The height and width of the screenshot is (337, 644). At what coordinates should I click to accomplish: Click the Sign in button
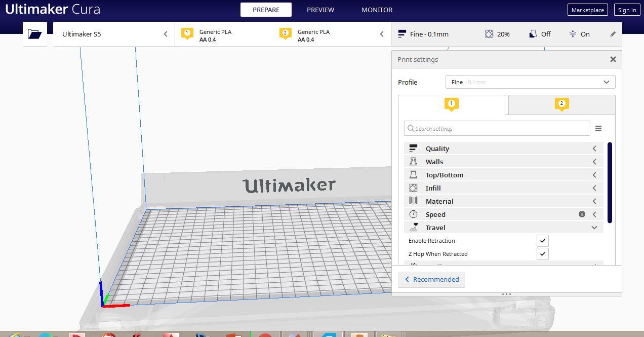[627, 10]
